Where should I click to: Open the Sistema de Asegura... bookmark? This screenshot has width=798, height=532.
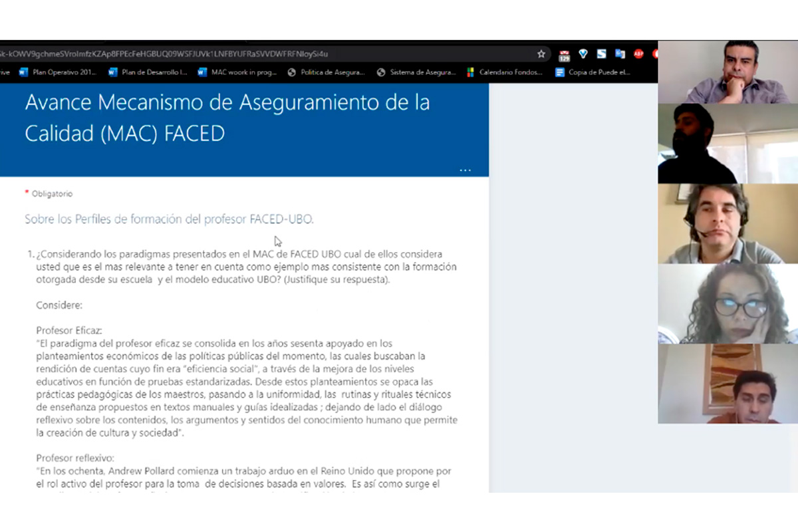(x=416, y=72)
